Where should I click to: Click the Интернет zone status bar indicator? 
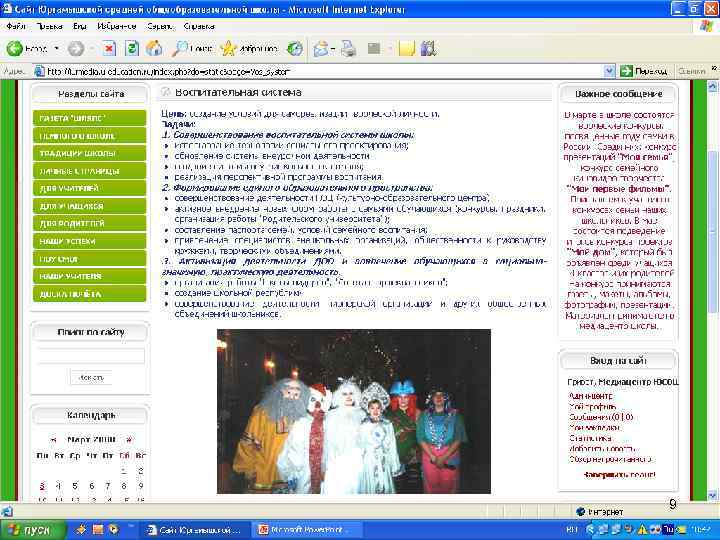(600, 512)
